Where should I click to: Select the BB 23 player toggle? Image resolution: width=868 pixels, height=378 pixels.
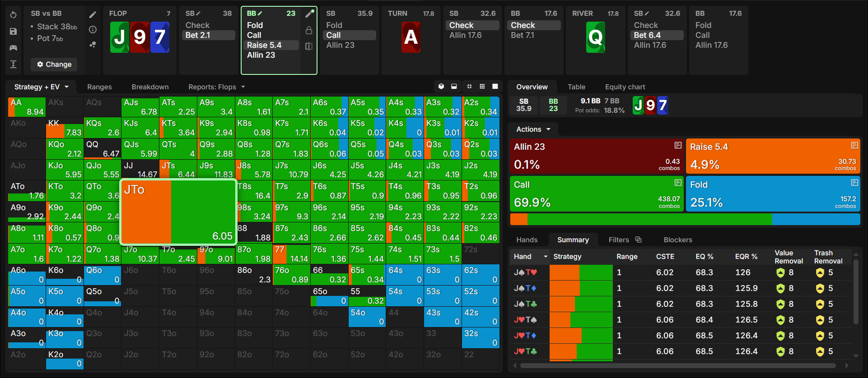(553, 105)
